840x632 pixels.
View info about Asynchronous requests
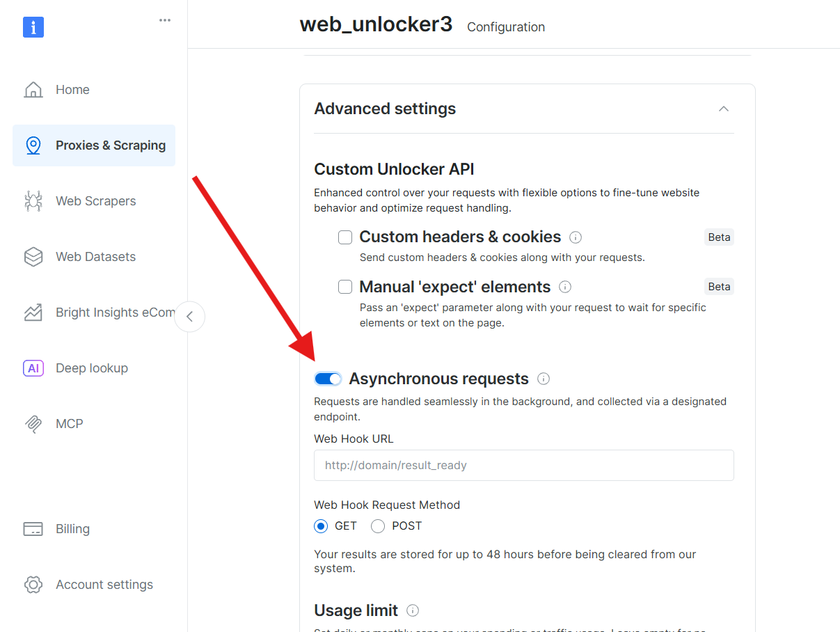click(544, 378)
